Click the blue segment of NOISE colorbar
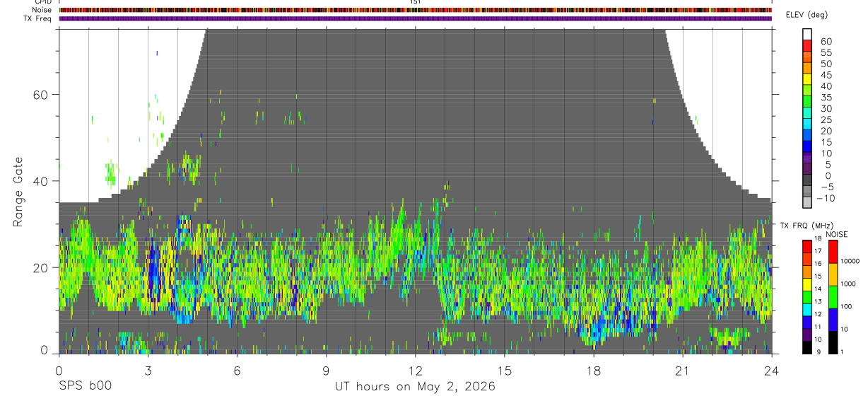This screenshot has width=868, height=401. (x=833, y=320)
